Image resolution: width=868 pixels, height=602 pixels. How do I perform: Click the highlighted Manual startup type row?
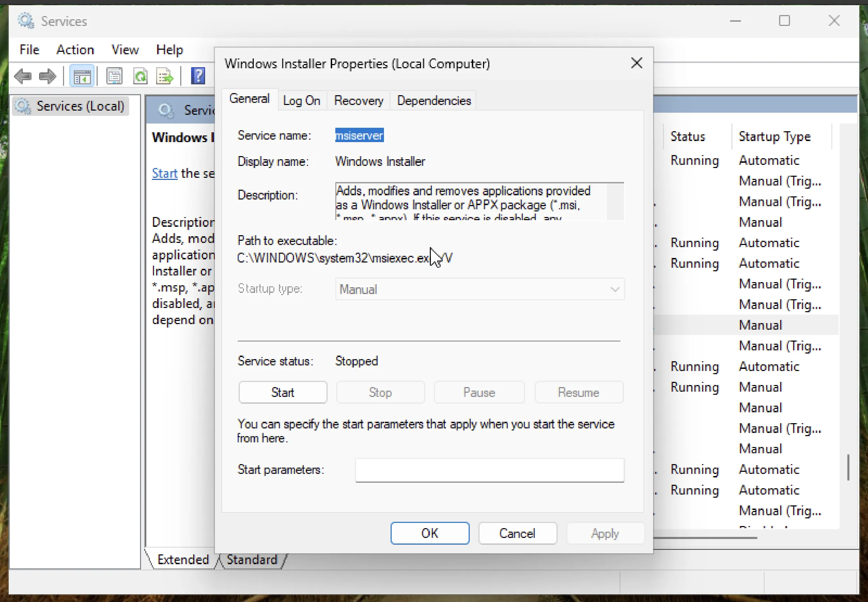(x=747, y=325)
